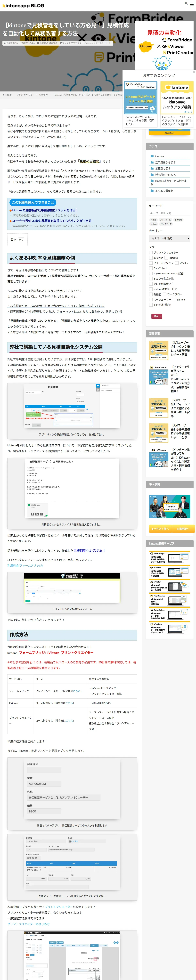Viewport: 196px width, 980px height.
Task: Click the 導入事例 お客様の声 banner
Action: (169, 506)
